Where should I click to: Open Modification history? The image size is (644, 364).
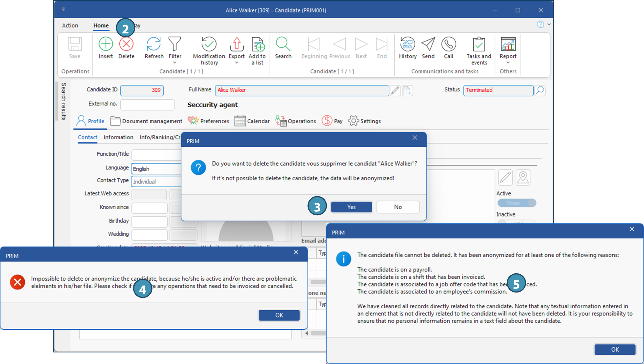209,44
